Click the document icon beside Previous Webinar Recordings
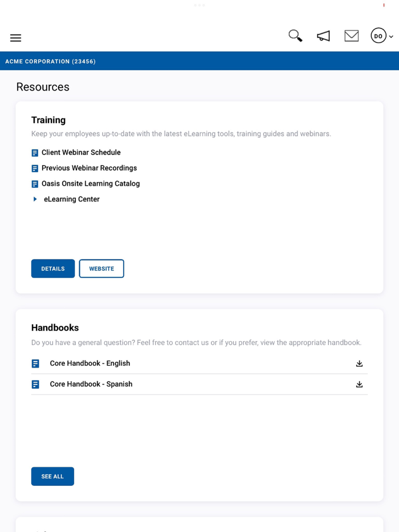This screenshot has width=399, height=532. tap(35, 167)
